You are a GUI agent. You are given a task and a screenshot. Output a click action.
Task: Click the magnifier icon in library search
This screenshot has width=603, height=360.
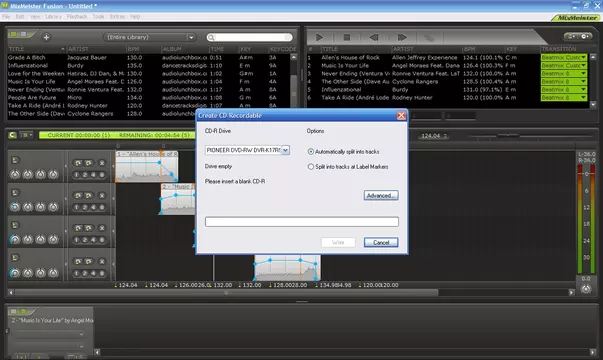[x=211, y=37]
